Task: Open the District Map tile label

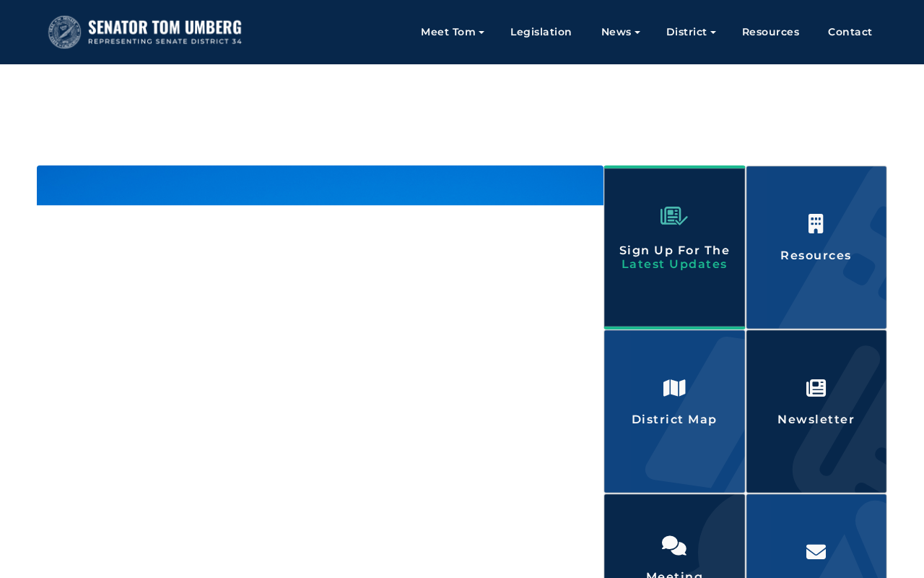Action: 674,420
